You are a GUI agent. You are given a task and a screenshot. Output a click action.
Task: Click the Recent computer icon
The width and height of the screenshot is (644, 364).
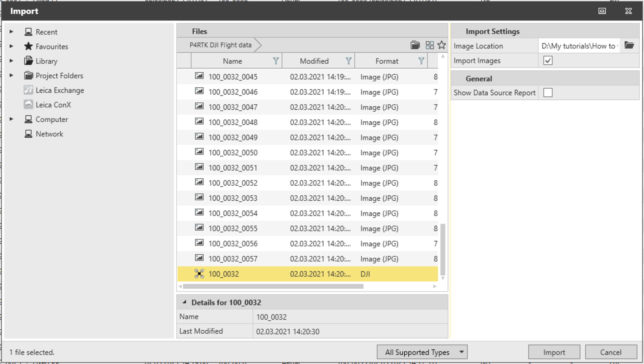[x=28, y=32]
